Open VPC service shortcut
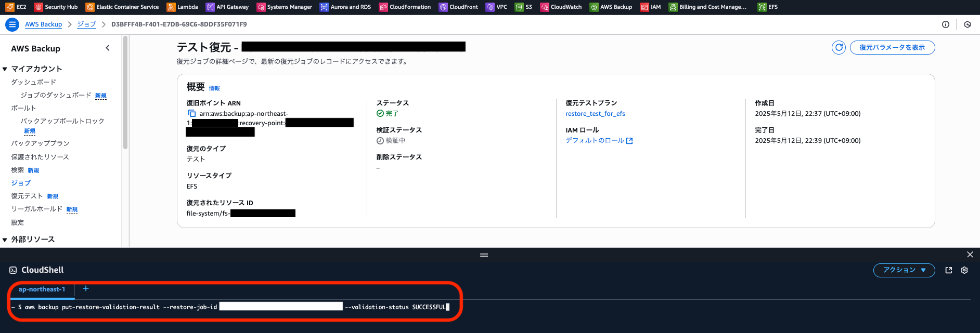Image resolution: width=980 pixels, height=333 pixels. tap(496, 7)
